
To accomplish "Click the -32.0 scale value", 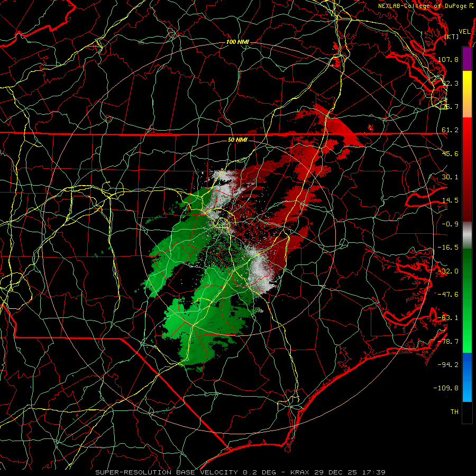I will tap(448, 271).
